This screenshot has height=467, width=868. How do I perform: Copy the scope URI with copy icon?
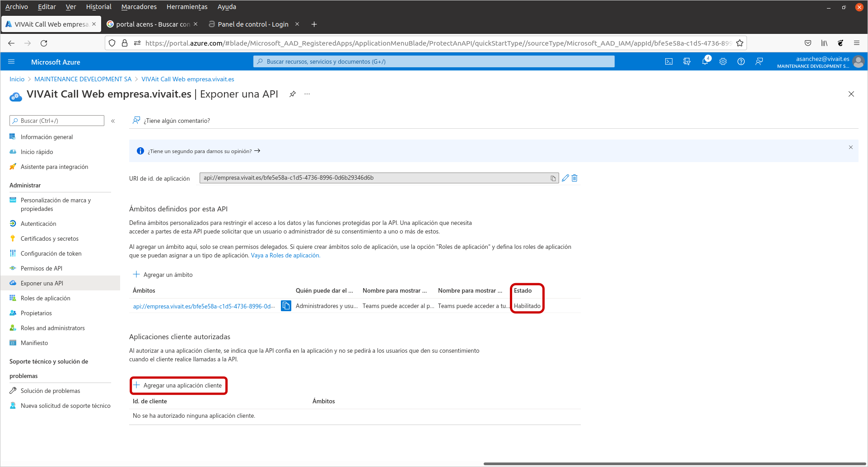(x=286, y=306)
